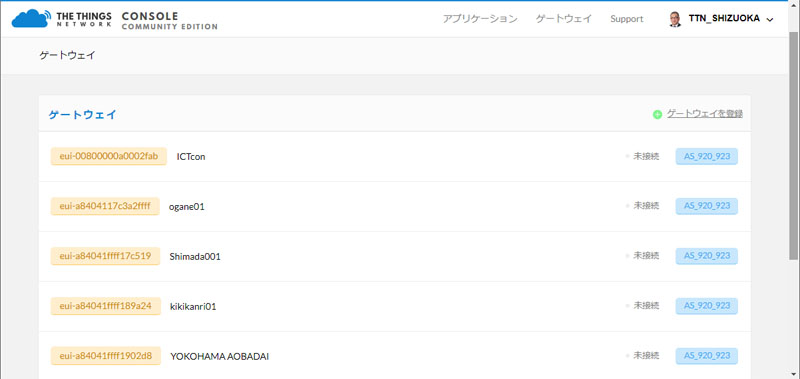Open the kikikanri01 gateway
The width and height of the screenshot is (800, 379).
(x=193, y=307)
